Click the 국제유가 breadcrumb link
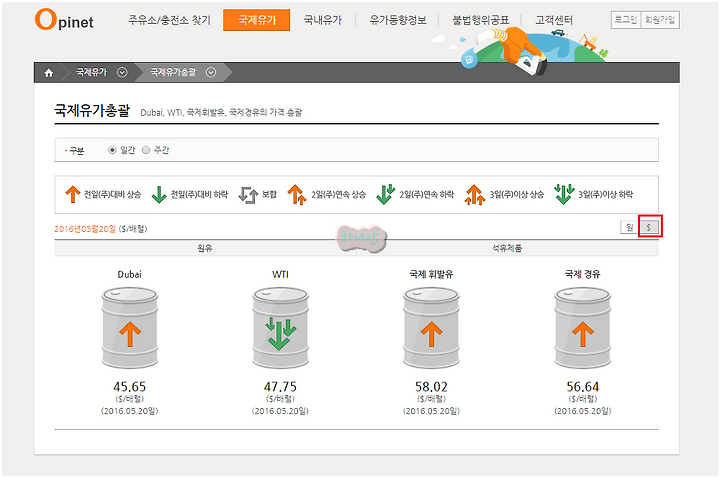This screenshot has height=478, width=720. pos(91,72)
